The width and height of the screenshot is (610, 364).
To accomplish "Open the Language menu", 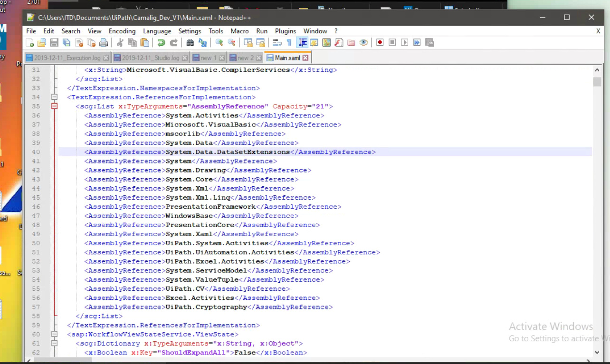I will point(157,31).
